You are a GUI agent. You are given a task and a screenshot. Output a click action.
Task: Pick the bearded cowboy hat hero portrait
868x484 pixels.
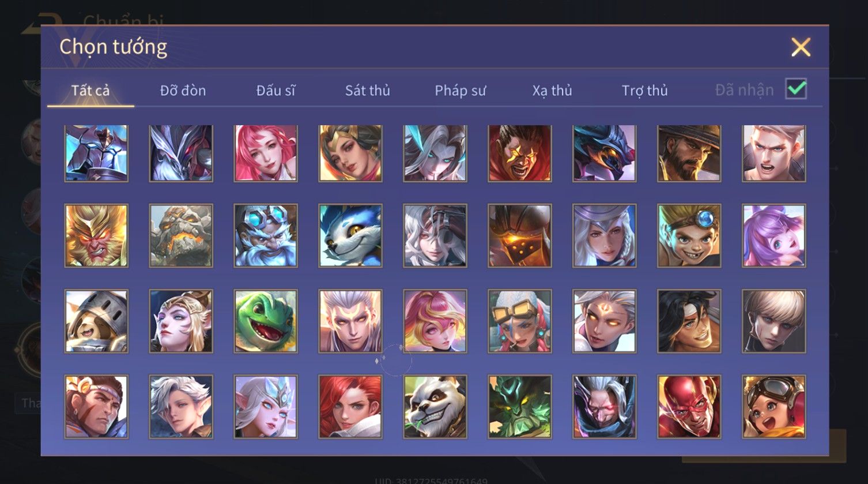click(689, 153)
